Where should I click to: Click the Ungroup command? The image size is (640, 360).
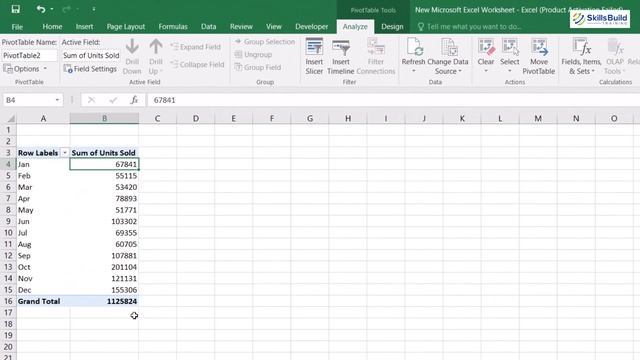(253, 54)
